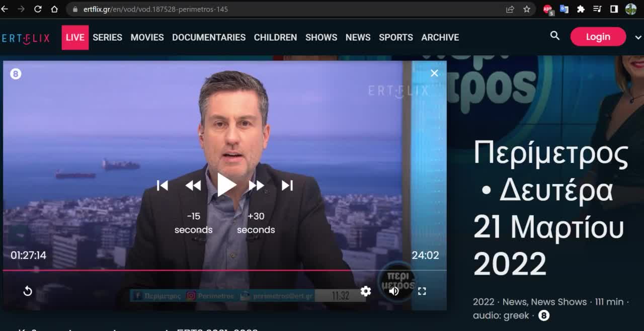
Task: Bookmark this page with star icon
Action: pos(527,9)
